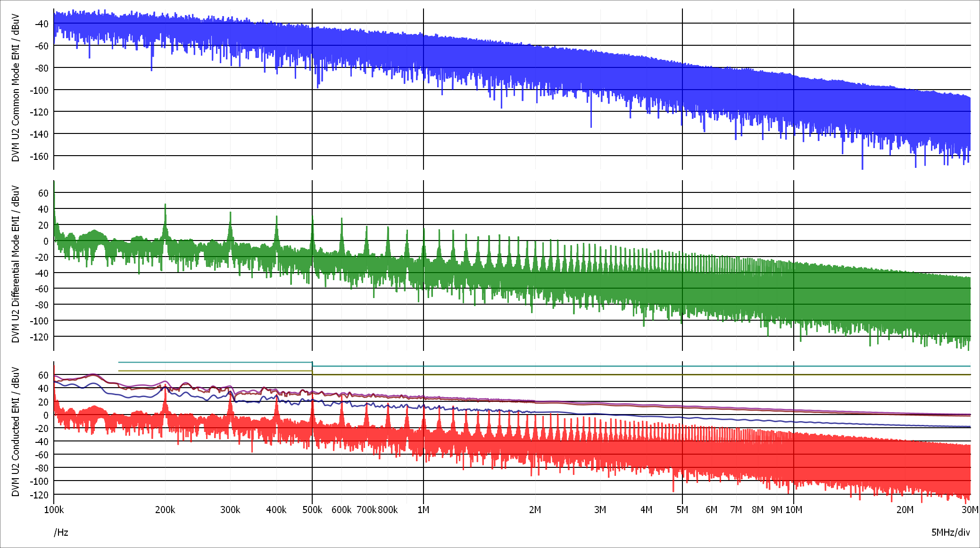
Task: Select the /Hz axis unit label
Action: 60,532
